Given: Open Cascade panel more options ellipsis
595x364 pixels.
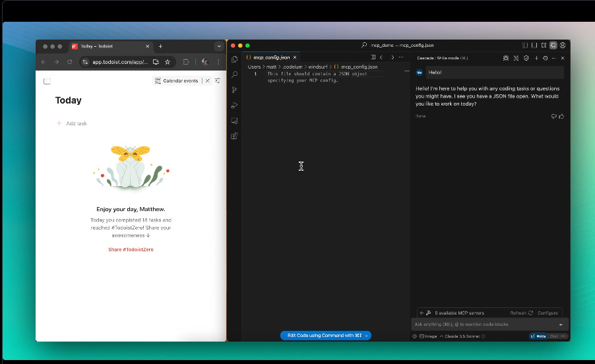Looking at the screenshot, I should (554, 58).
